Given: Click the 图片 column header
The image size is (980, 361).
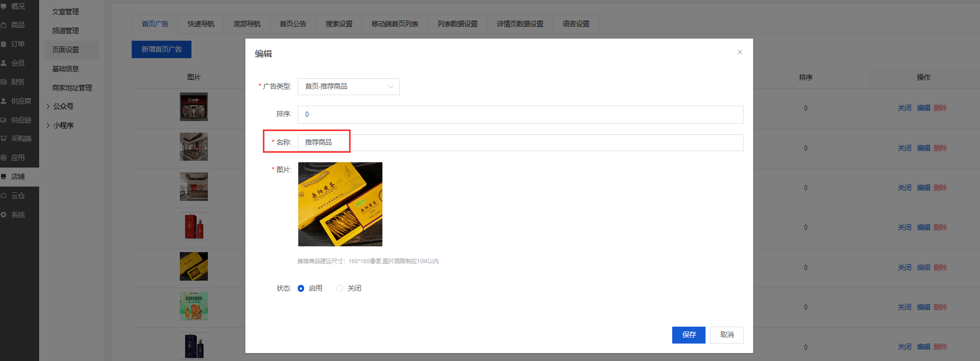Looking at the screenshot, I should 194,77.
